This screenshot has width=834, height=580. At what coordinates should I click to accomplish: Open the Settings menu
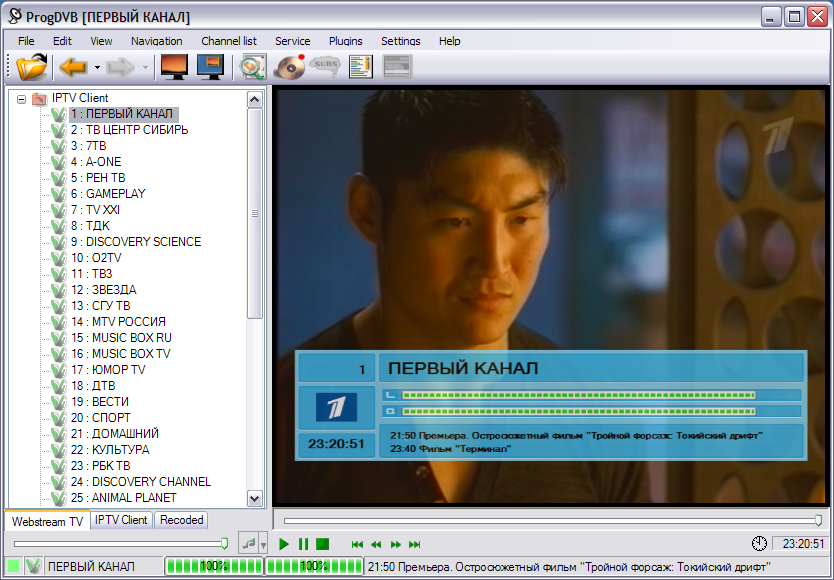tap(401, 41)
